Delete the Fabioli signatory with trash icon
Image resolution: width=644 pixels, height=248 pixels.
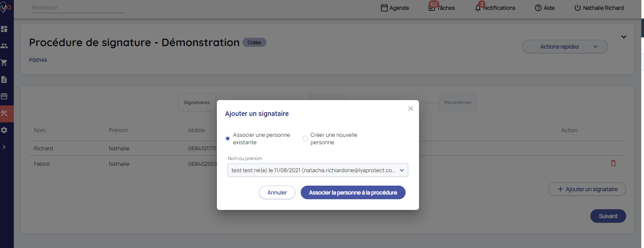point(613,163)
